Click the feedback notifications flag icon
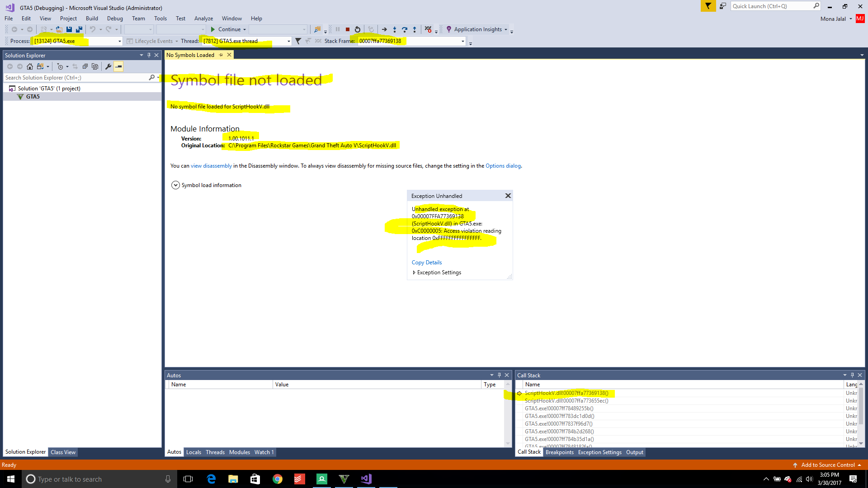The height and width of the screenshot is (488, 868). 708,6
